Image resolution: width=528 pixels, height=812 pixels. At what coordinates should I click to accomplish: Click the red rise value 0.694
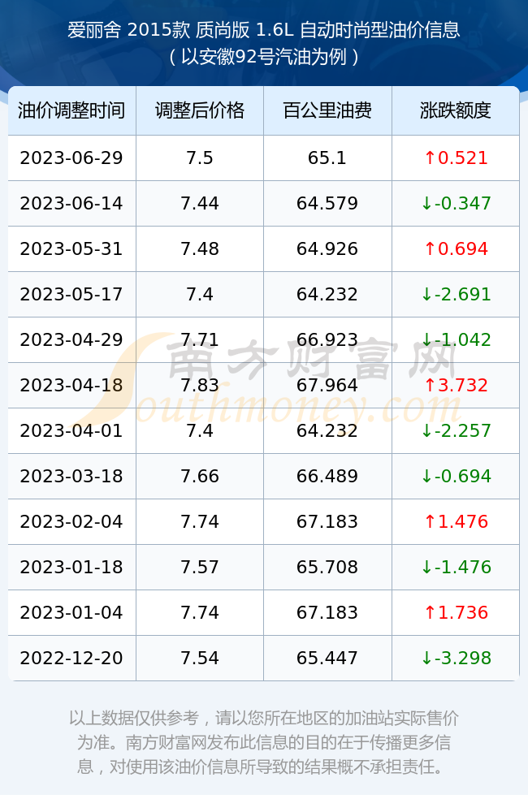[x=456, y=249]
